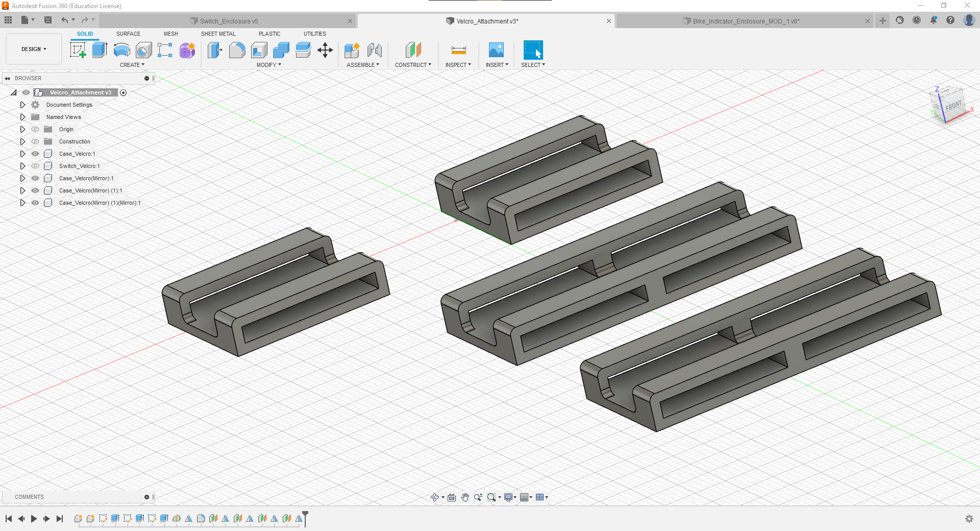This screenshot has width=980, height=531.
Task: Select the Create Sketch tool
Action: (x=78, y=50)
